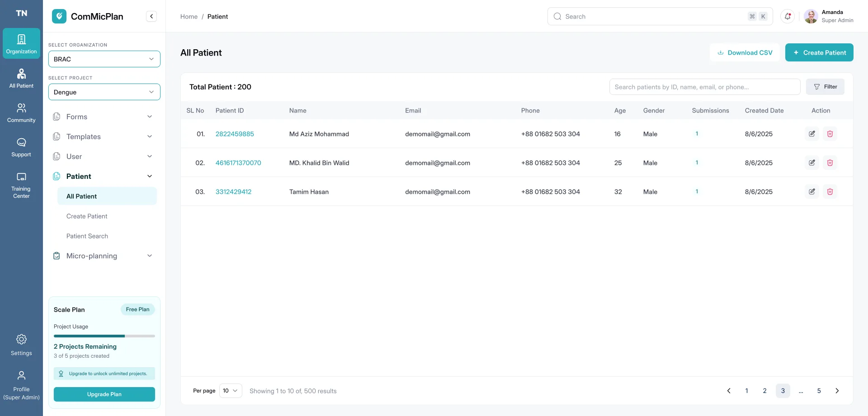Expand the Forms menu chevron

pyautogui.click(x=150, y=117)
